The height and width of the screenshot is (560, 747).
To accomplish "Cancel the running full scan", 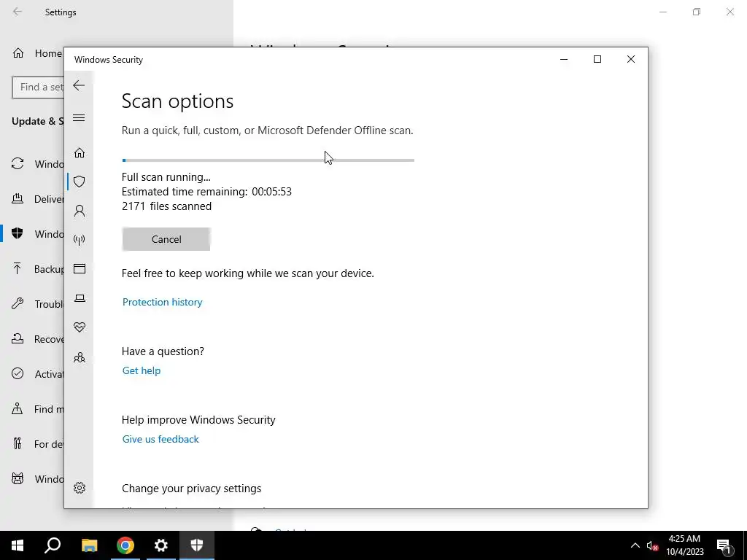I will pos(166,239).
